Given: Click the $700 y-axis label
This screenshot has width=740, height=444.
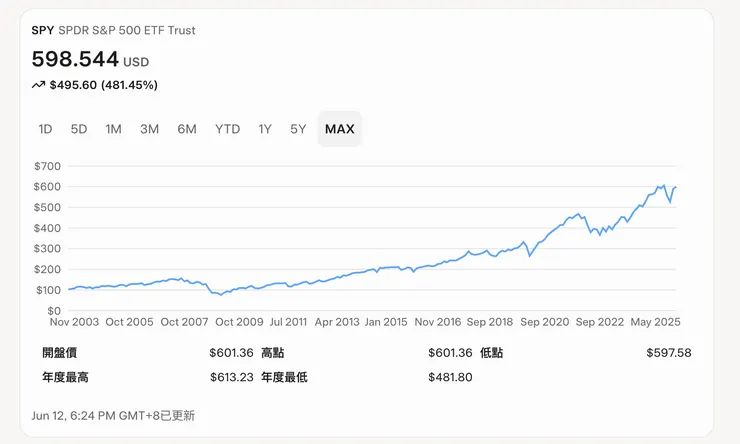Looking at the screenshot, I should [x=47, y=166].
